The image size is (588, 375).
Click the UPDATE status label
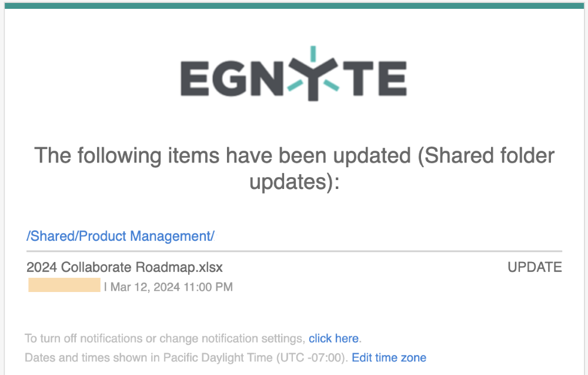pyautogui.click(x=534, y=267)
